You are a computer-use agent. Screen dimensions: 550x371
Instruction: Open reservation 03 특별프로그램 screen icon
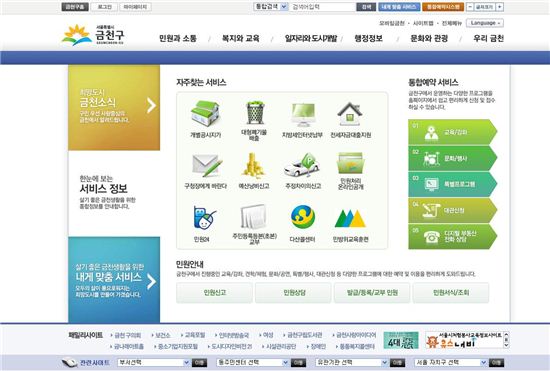click(x=431, y=184)
